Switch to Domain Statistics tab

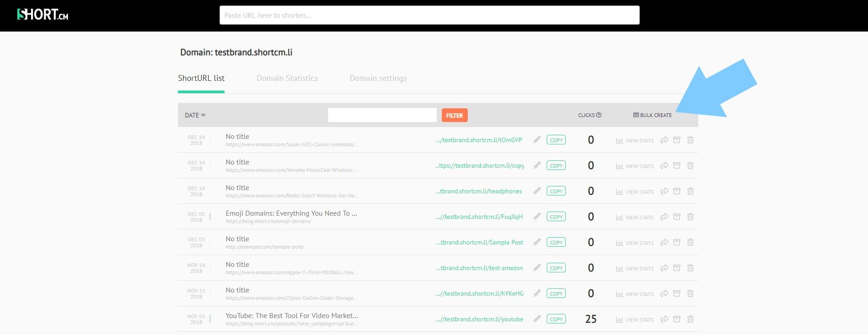click(x=287, y=78)
